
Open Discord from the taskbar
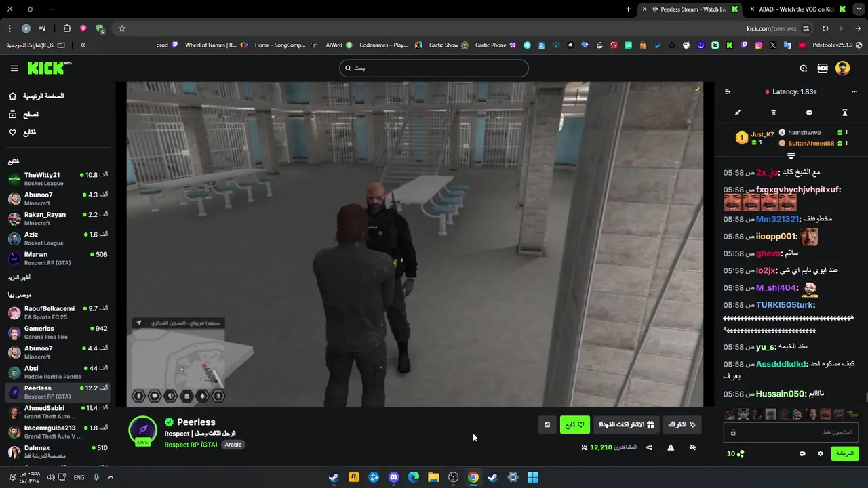coord(393,477)
